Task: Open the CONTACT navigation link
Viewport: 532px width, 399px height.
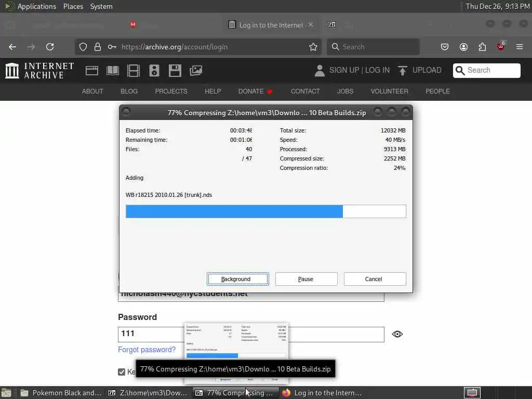Action: tap(305, 91)
